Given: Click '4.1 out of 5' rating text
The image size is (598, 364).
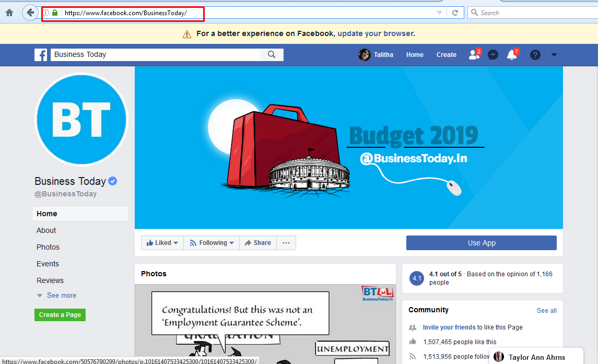Looking at the screenshot, I should click(445, 274).
